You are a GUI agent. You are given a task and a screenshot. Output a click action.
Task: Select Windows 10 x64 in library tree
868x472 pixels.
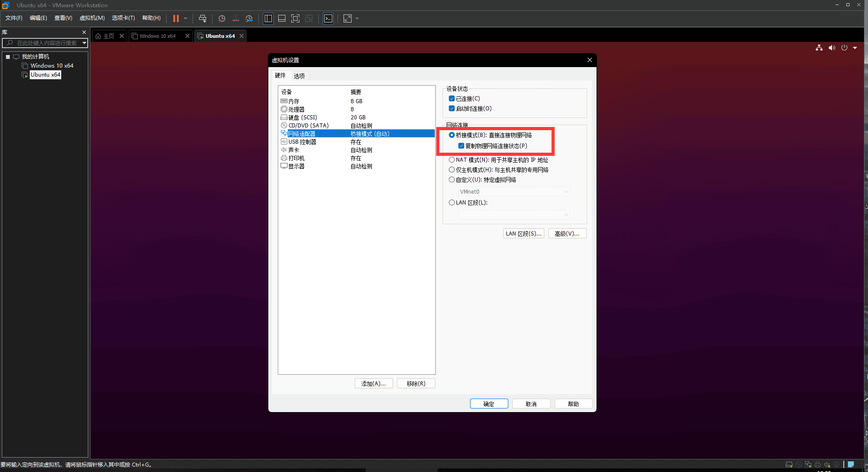pos(51,66)
